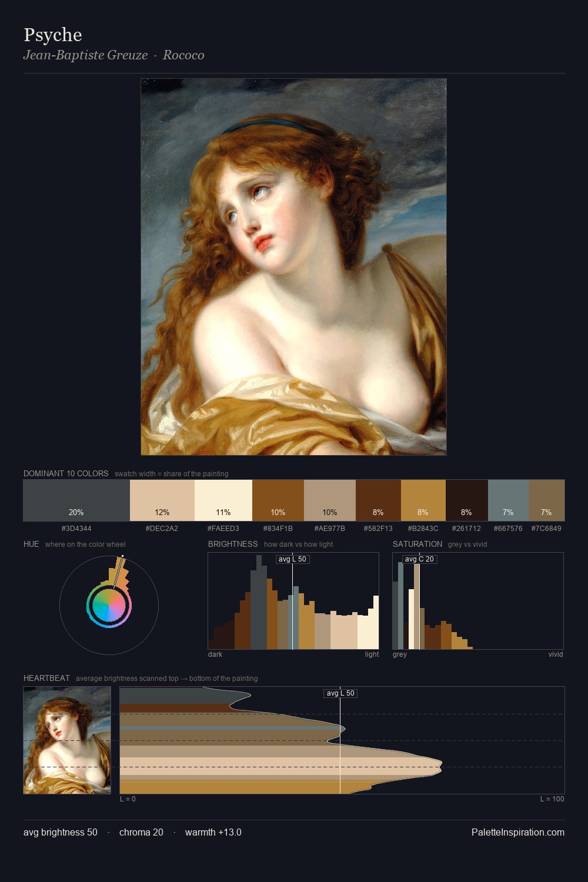
Task: Click 'chroma 20' in footer
Action: [141, 832]
